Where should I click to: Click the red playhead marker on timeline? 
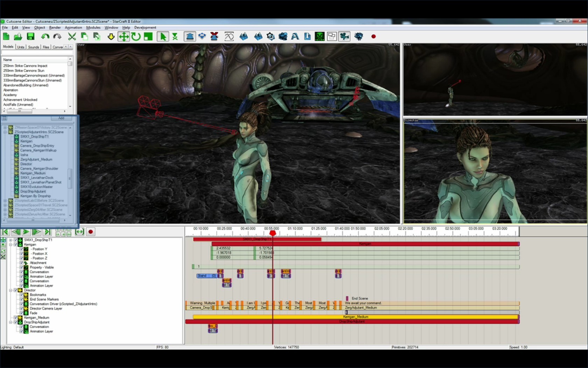tap(273, 233)
